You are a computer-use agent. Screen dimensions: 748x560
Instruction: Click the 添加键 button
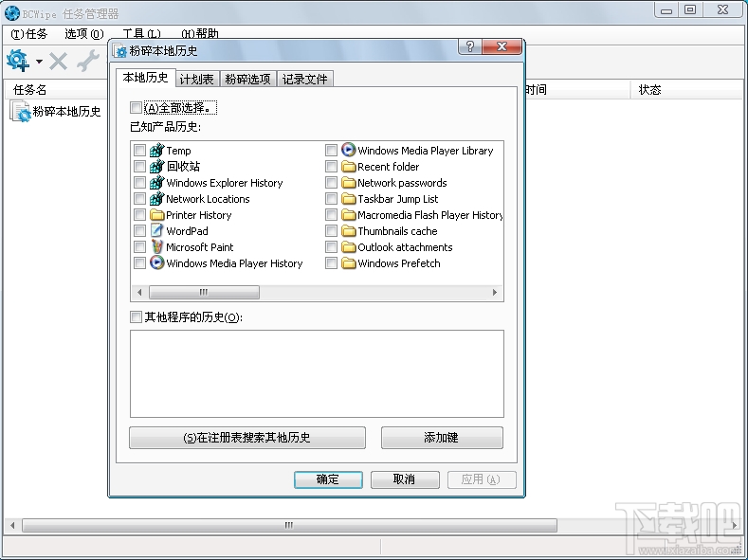click(442, 438)
